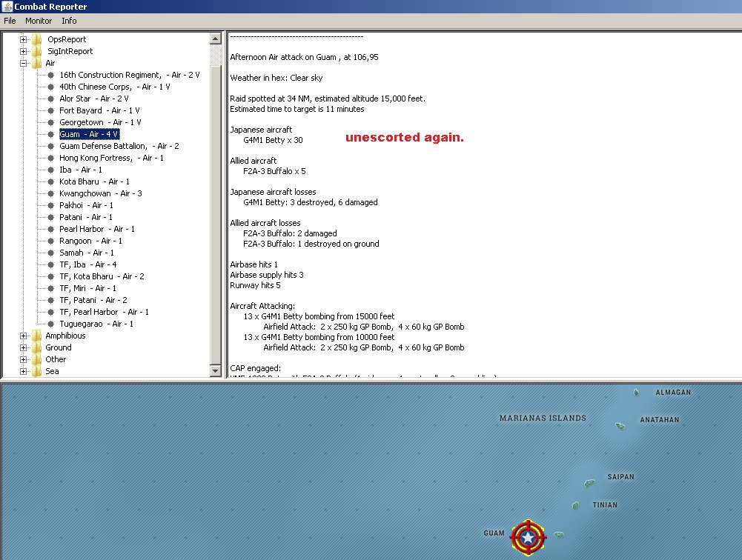Click the Marianas Islands map label
This screenshot has width=742, height=560.
tap(543, 418)
